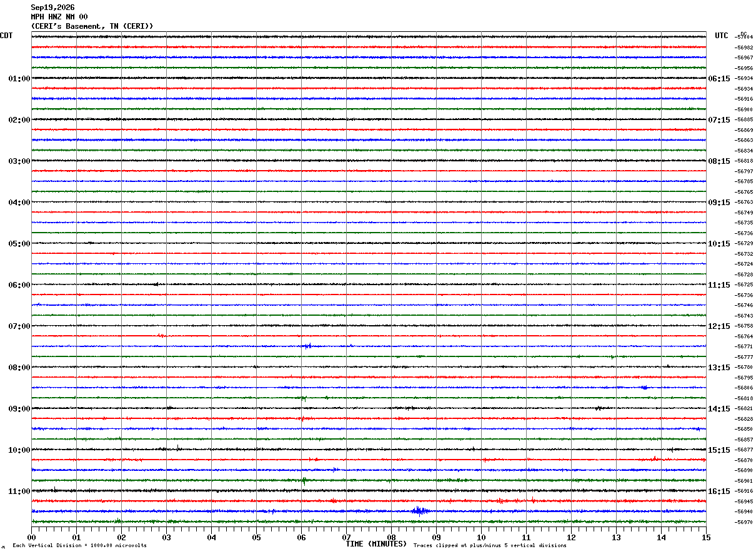Click the CDT timezone header label
Viewport: 756px width, 554px height.
(x=6, y=36)
